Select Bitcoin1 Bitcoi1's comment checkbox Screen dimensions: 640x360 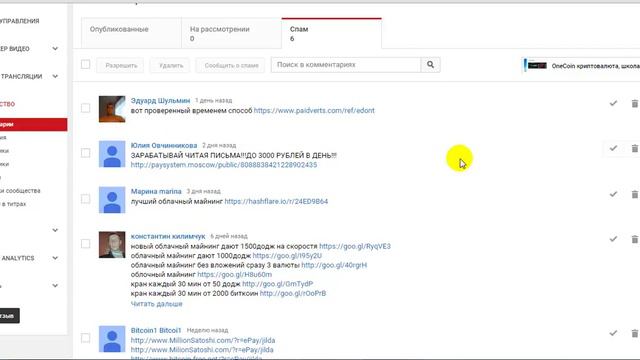pyautogui.click(x=85, y=338)
